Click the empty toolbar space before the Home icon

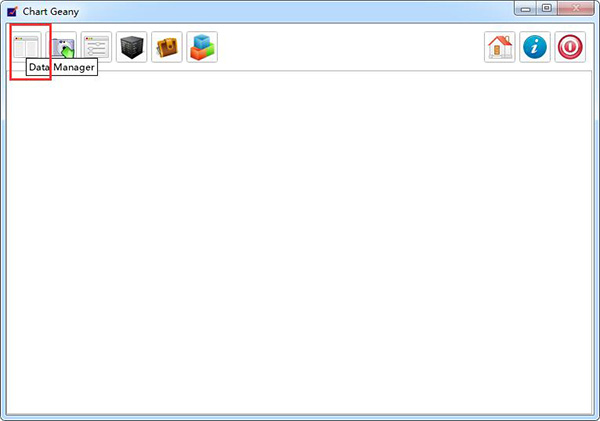[350, 47]
